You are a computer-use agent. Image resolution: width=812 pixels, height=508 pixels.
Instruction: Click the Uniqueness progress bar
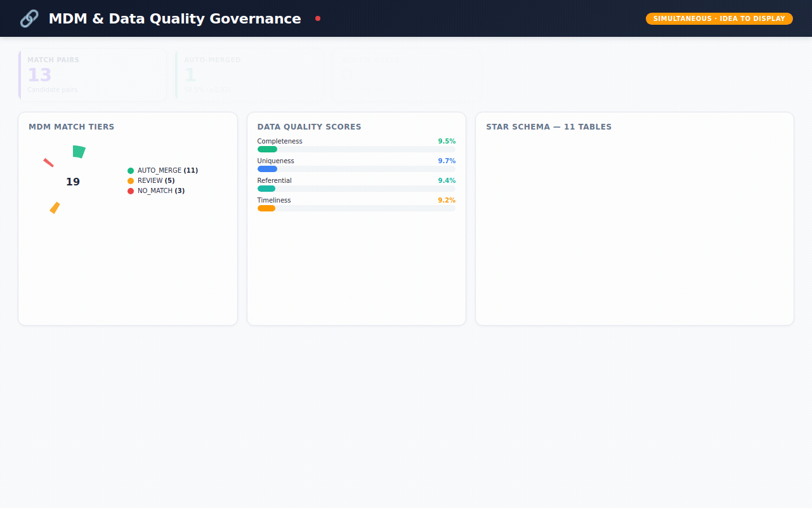tap(356, 169)
